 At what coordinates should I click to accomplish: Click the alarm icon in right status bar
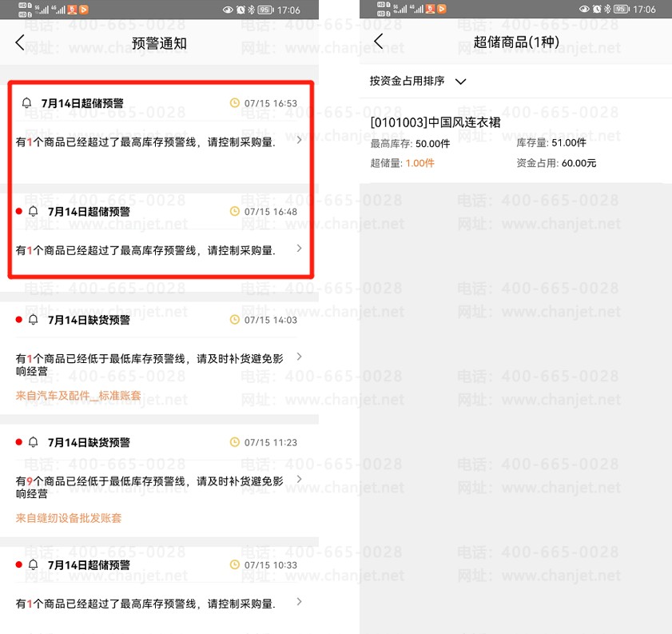(597, 9)
